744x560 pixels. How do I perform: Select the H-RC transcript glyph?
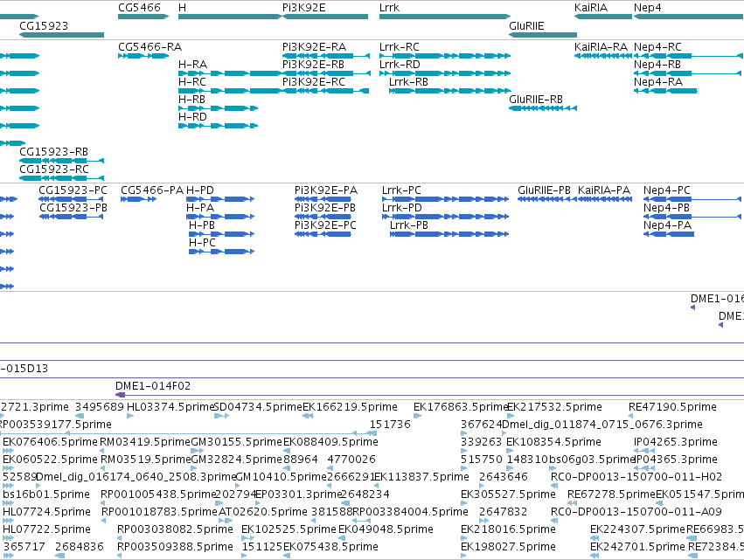tap(230, 91)
